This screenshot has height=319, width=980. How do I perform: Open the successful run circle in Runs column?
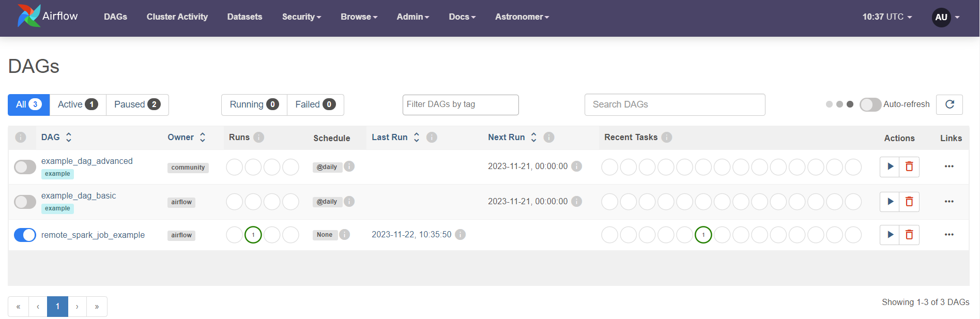(253, 235)
